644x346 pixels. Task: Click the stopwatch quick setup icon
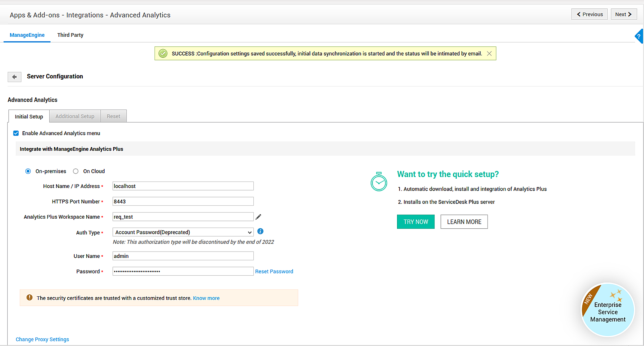pos(379,182)
